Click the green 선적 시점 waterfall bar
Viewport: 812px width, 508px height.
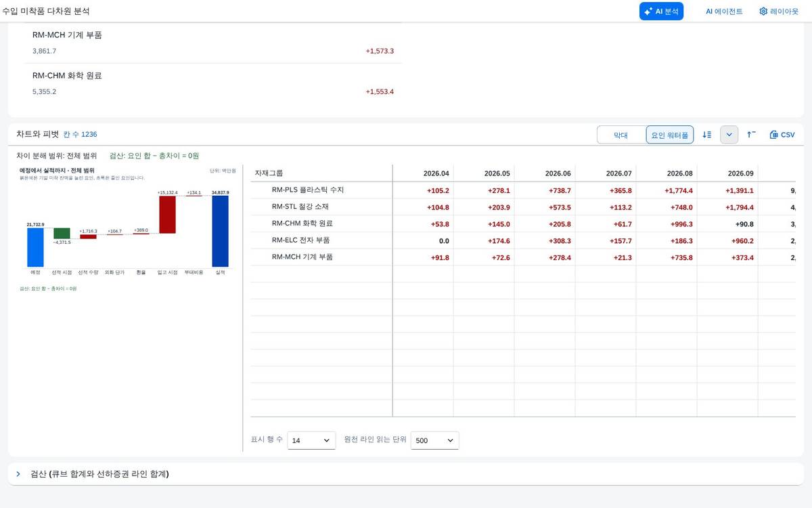(62, 234)
